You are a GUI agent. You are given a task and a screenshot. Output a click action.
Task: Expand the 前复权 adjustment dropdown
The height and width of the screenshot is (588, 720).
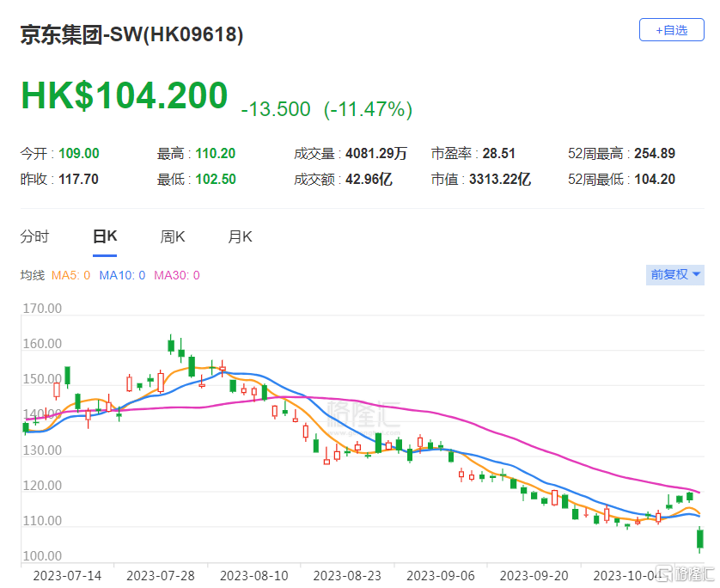675,275
